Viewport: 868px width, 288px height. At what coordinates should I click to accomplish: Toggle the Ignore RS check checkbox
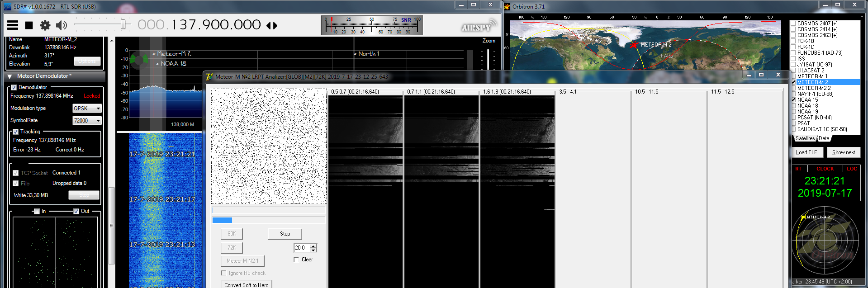(223, 273)
